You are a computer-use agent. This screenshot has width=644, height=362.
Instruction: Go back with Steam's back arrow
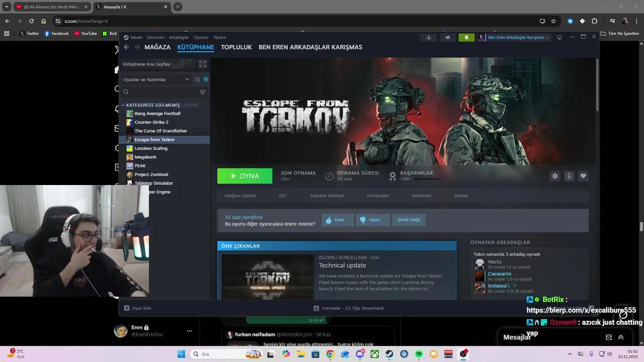(126, 47)
